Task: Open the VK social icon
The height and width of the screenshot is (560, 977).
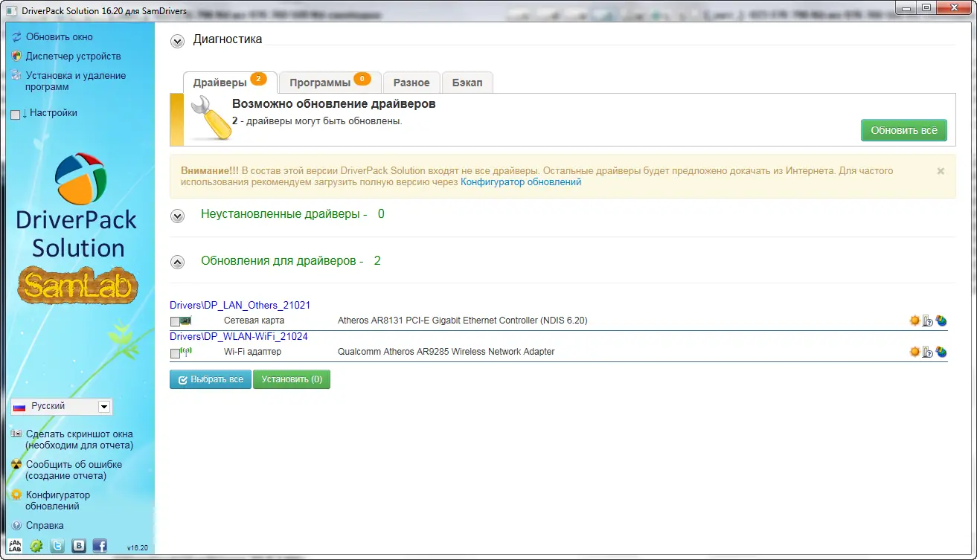Action: pyautogui.click(x=79, y=546)
